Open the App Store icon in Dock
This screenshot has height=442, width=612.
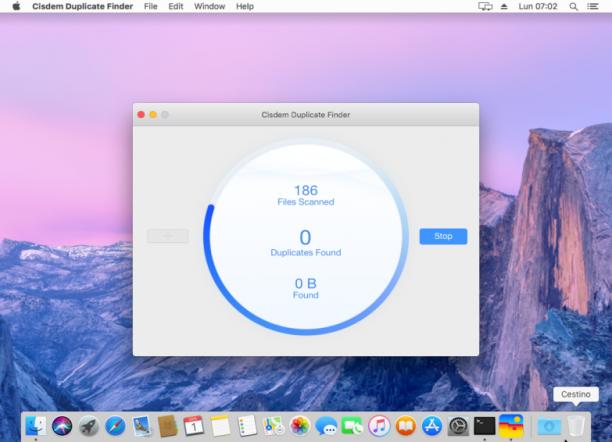coord(432,426)
